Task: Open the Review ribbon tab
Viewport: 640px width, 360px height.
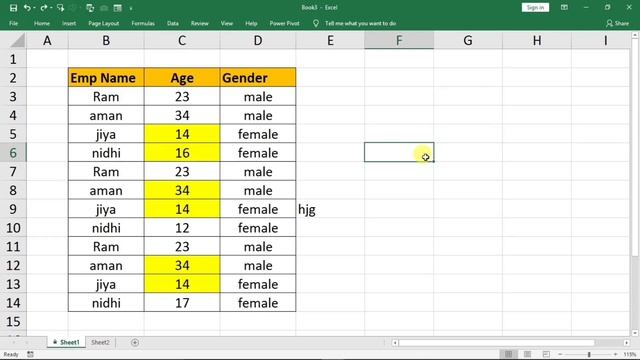Action: pyautogui.click(x=200, y=24)
